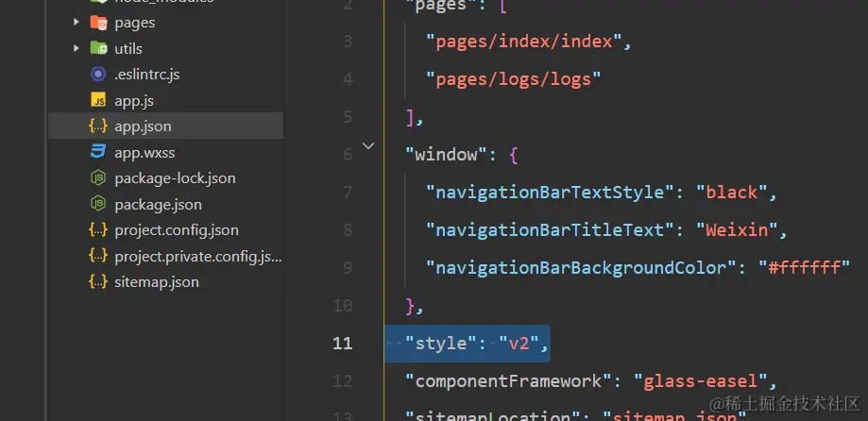Click the .eslintrc.js ESLint icon
Viewport: 868px width, 421px height.
[98, 75]
